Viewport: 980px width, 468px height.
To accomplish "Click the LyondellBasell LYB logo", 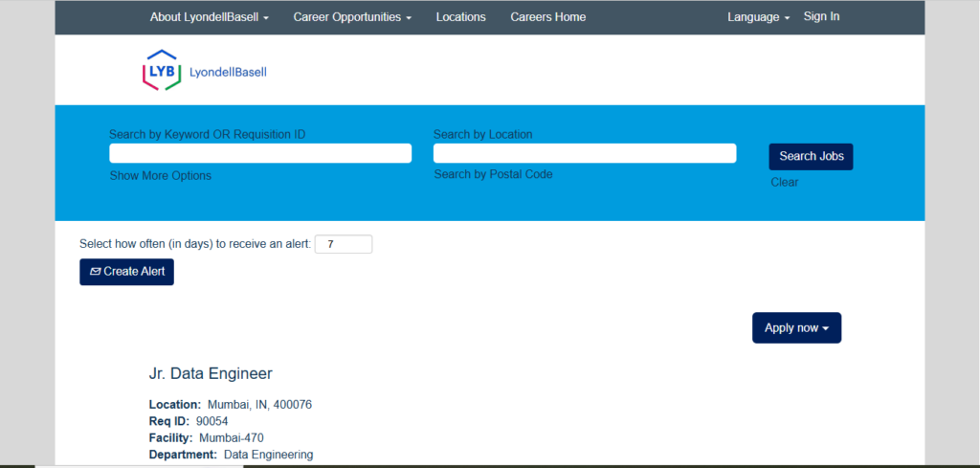I will click(x=205, y=71).
